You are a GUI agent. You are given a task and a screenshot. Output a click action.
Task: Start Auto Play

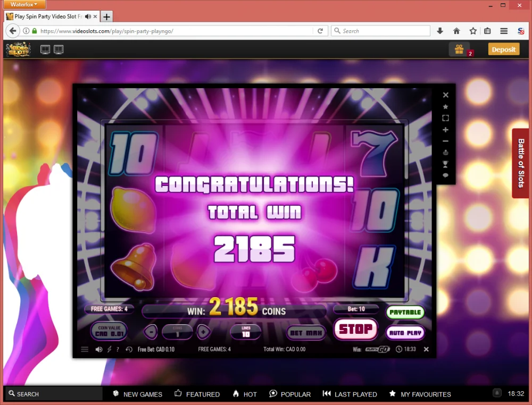point(405,333)
